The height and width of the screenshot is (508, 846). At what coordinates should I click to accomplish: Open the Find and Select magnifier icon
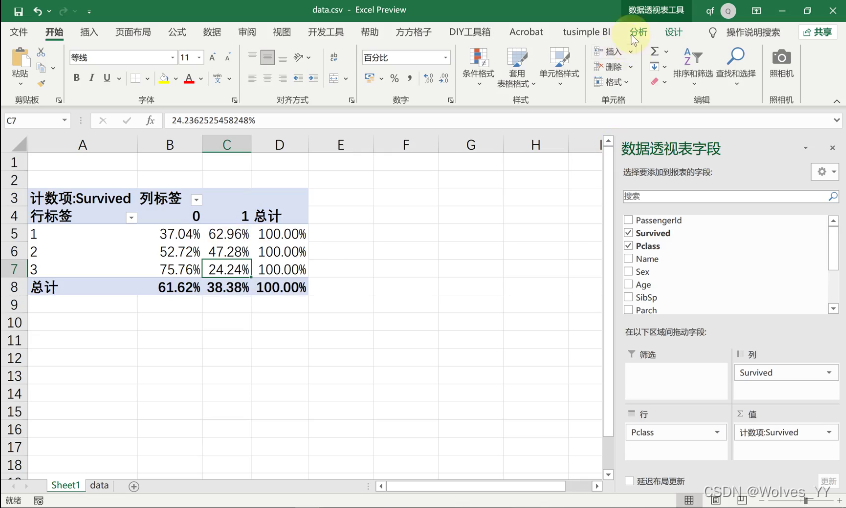[x=735, y=56]
